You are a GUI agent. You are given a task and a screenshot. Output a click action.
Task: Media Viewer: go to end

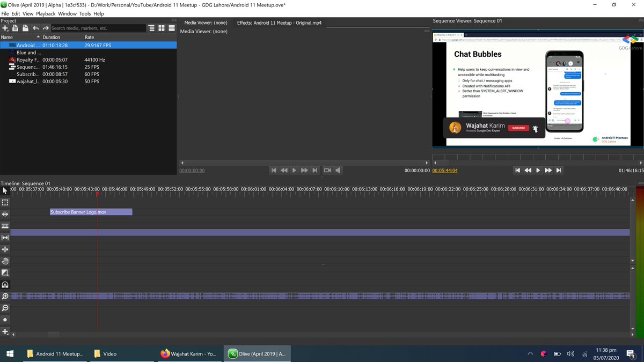point(315,170)
